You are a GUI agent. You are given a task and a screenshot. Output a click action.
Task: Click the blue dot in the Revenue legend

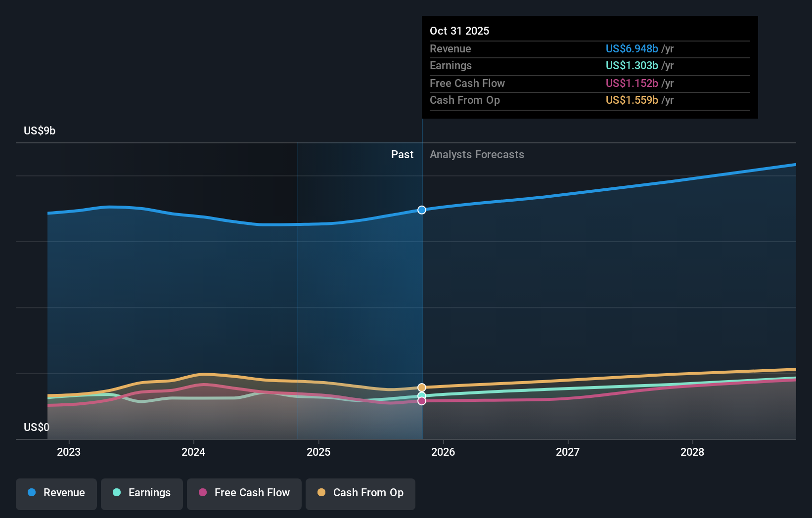[x=31, y=493]
